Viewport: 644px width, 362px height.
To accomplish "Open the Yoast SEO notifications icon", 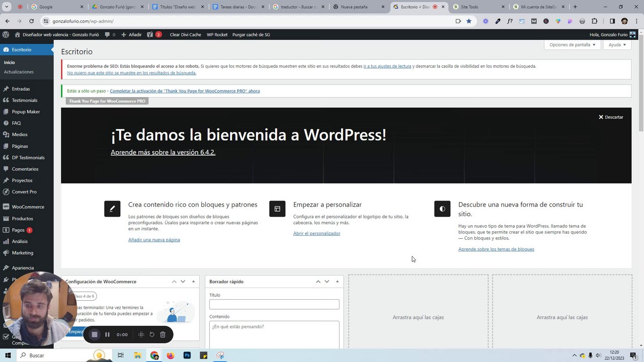I will pos(154,35).
